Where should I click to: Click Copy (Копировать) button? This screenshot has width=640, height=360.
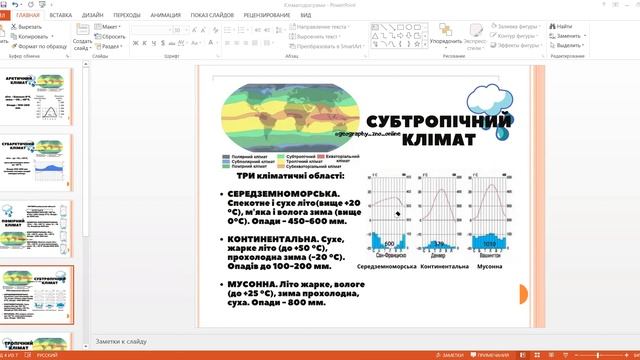[x=31, y=36]
